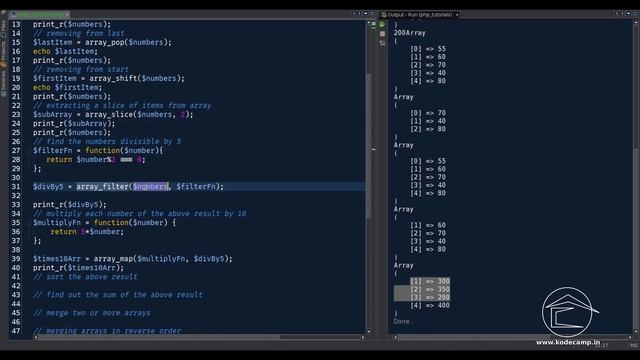Click array_map call on line 39
640x360 pixels.
click(163, 259)
